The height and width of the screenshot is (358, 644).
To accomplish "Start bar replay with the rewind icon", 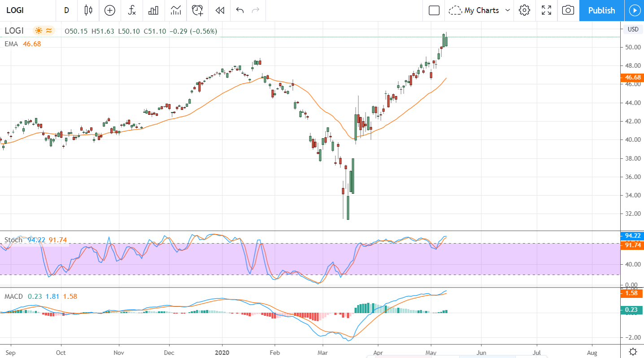I will 219,10.
